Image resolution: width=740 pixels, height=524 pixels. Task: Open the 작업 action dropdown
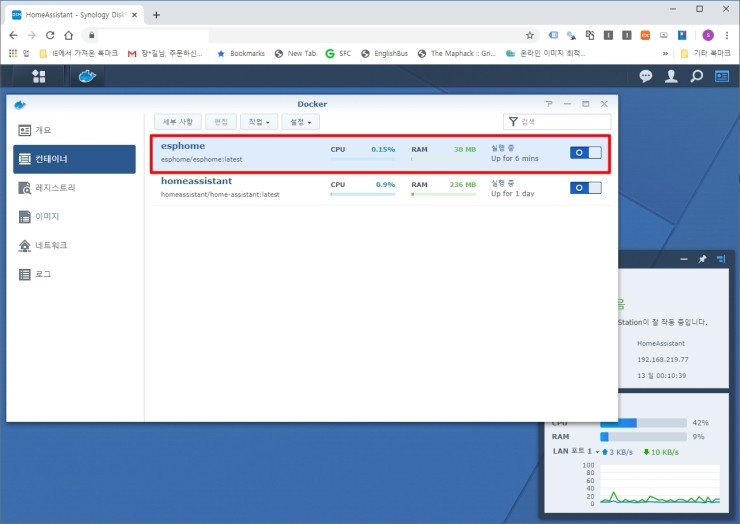(x=259, y=122)
